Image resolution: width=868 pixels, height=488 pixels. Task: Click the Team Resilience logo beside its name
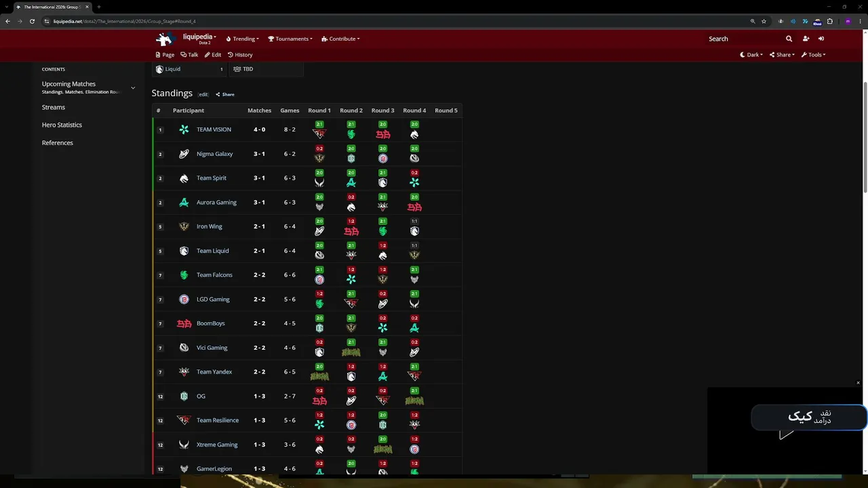click(x=184, y=420)
